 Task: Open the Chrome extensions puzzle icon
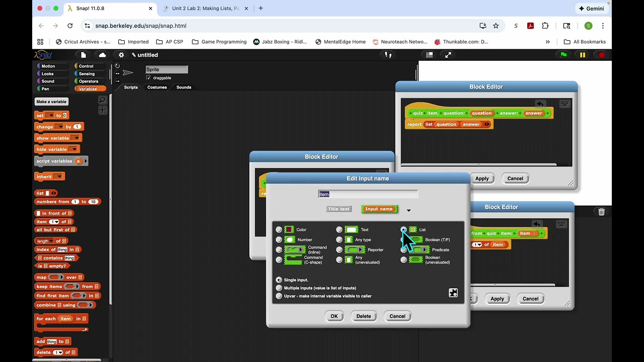click(545, 26)
